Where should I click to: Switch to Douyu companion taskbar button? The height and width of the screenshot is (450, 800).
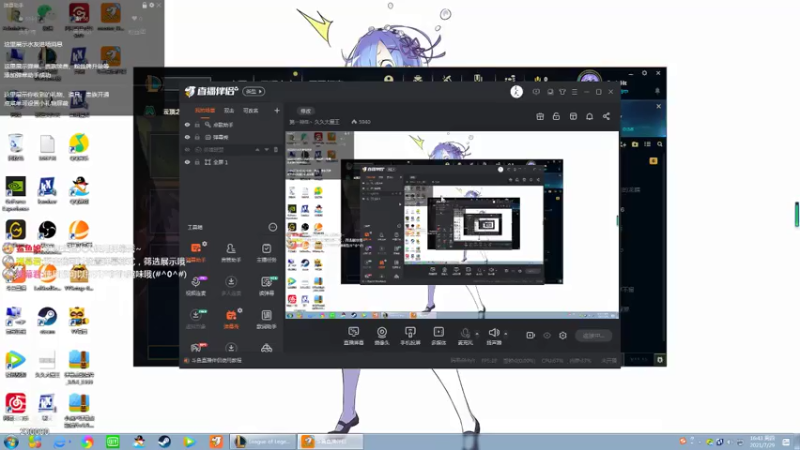coord(330,441)
